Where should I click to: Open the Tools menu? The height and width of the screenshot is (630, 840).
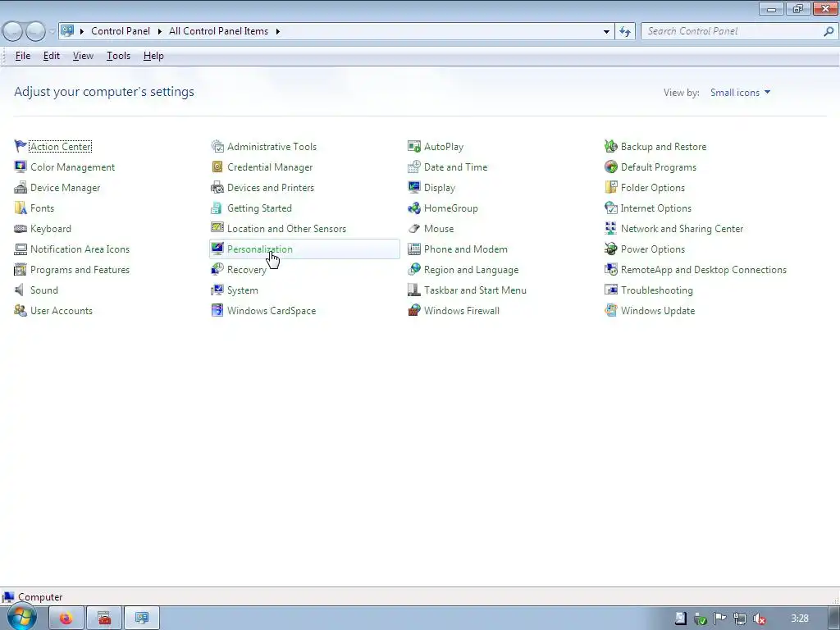click(x=118, y=56)
